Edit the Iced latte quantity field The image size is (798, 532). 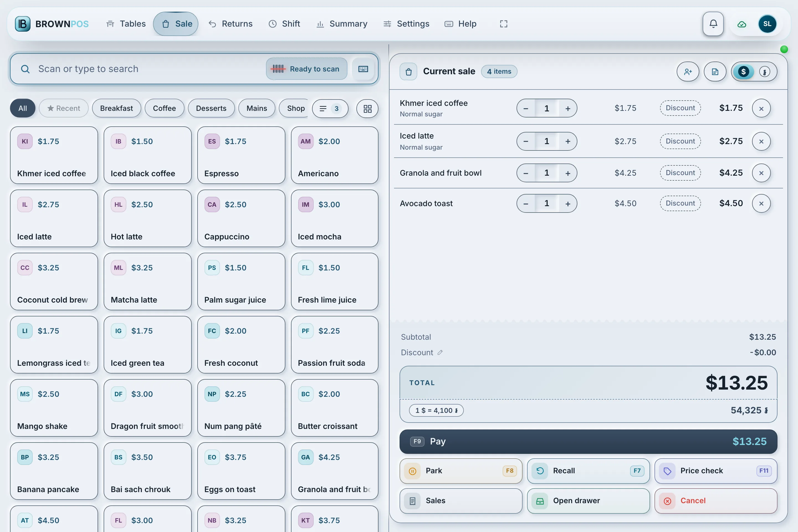point(547,141)
